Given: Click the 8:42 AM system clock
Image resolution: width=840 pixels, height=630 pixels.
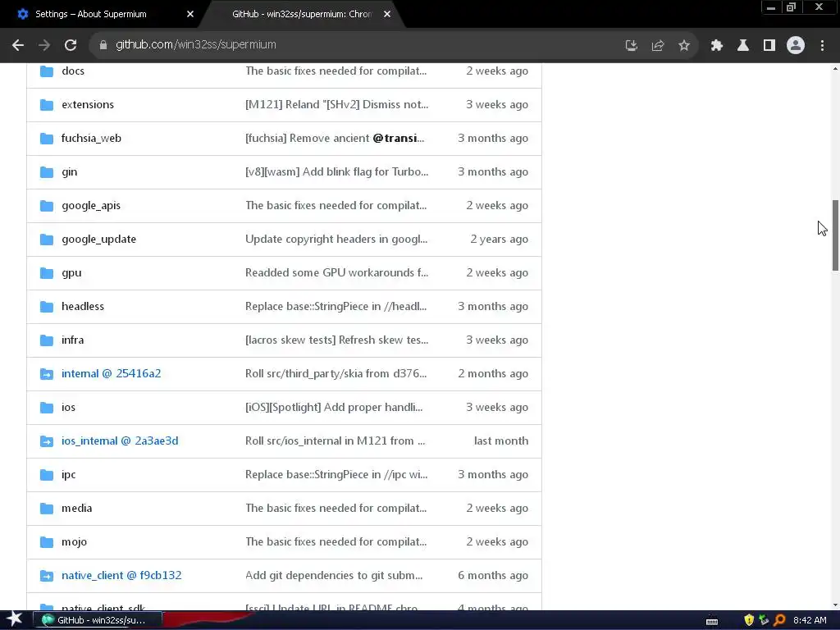Looking at the screenshot, I should pyautogui.click(x=810, y=620).
